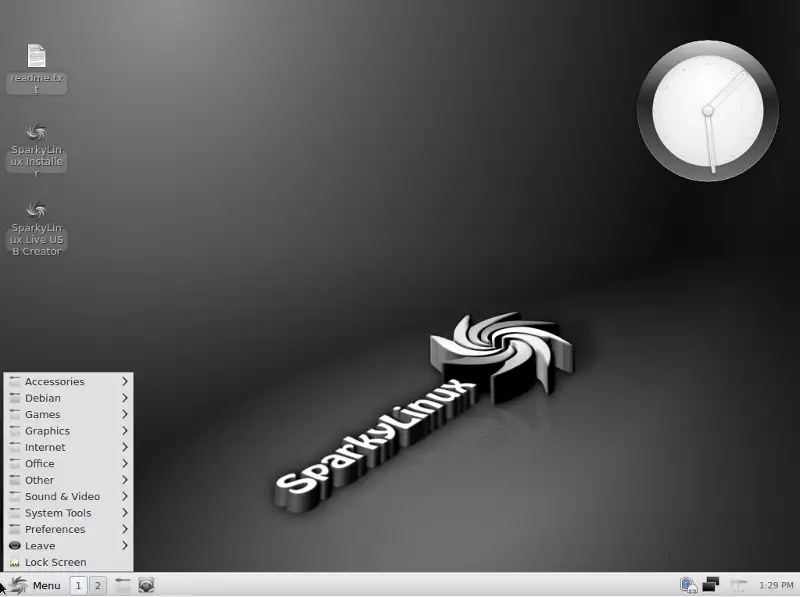Click the Games category folder icon
Image resolution: width=800 pixels, height=597 pixels.
pos(15,414)
